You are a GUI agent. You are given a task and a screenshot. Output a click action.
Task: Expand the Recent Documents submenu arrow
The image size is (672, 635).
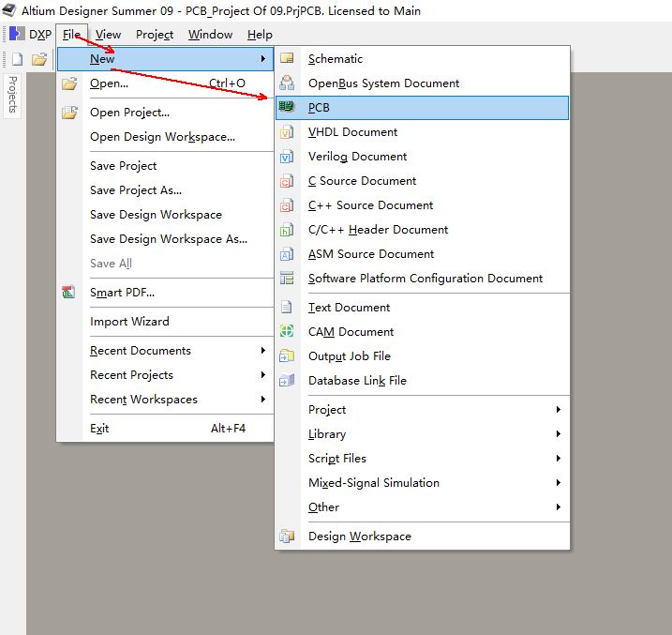pyautogui.click(x=263, y=350)
